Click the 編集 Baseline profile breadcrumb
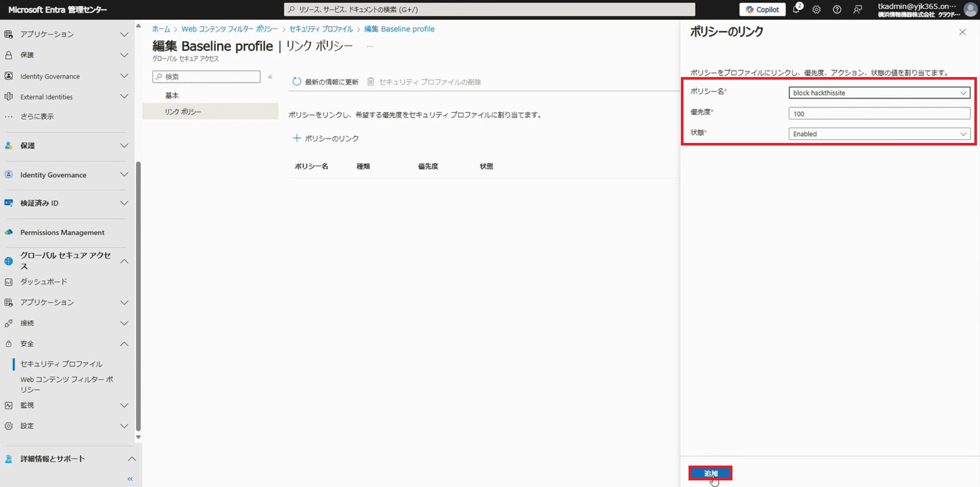The height and width of the screenshot is (487, 980). click(399, 29)
